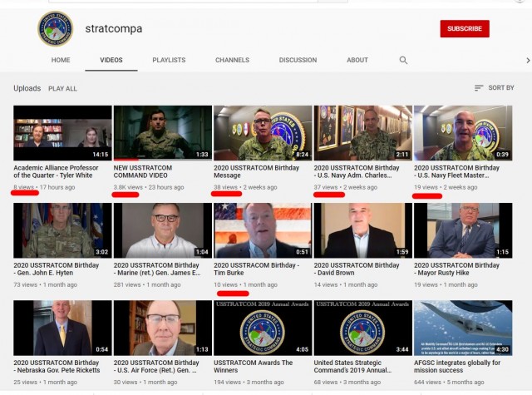Click title Academic Alliance Professor of the Quarter
Viewport: 532px width, 395px height.
pos(56,171)
